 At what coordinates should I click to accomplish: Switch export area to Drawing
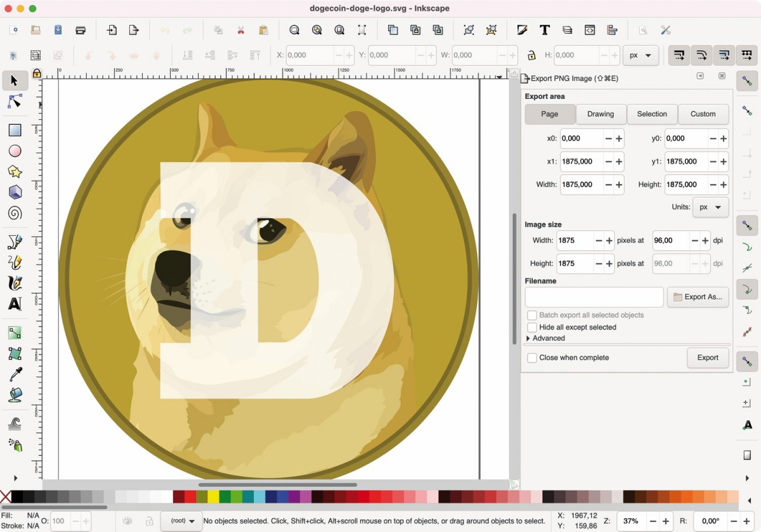tap(601, 114)
